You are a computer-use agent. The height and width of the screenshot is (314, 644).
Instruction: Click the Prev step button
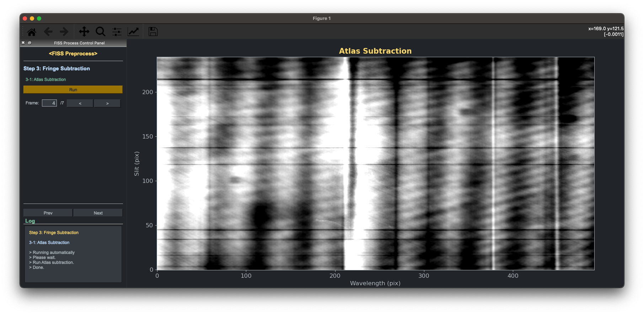48,213
